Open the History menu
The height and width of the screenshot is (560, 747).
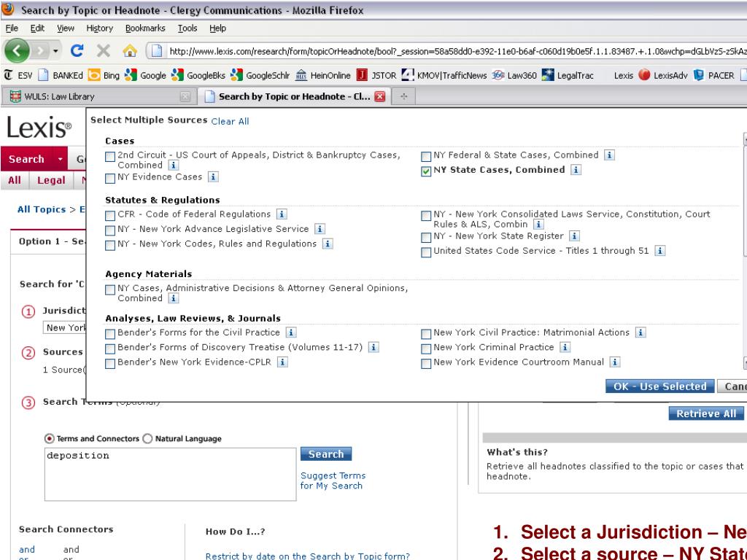pyautogui.click(x=99, y=28)
